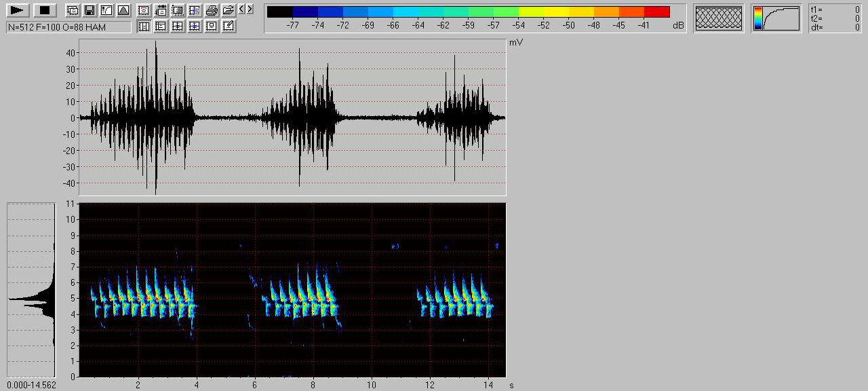Go to previous file with left arrow
This screenshot has height=391, width=868.
pos(242,9)
